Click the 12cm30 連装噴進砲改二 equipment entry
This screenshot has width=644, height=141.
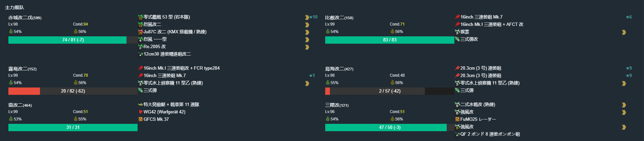pyautogui.click(x=167, y=54)
